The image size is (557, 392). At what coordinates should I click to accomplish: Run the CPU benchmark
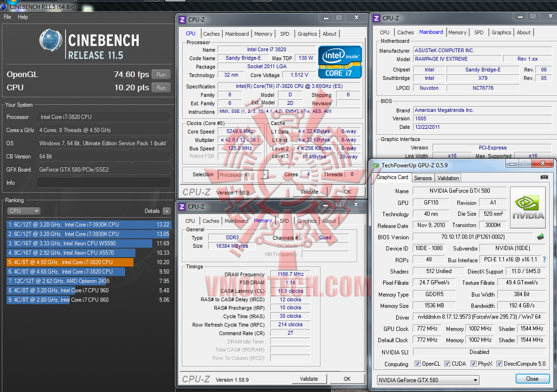(161, 88)
